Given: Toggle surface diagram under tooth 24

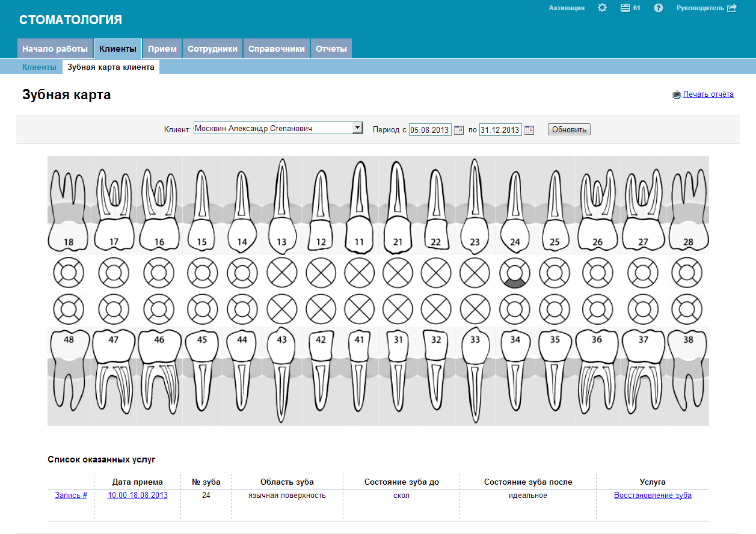Looking at the screenshot, I should click(515, 274).
